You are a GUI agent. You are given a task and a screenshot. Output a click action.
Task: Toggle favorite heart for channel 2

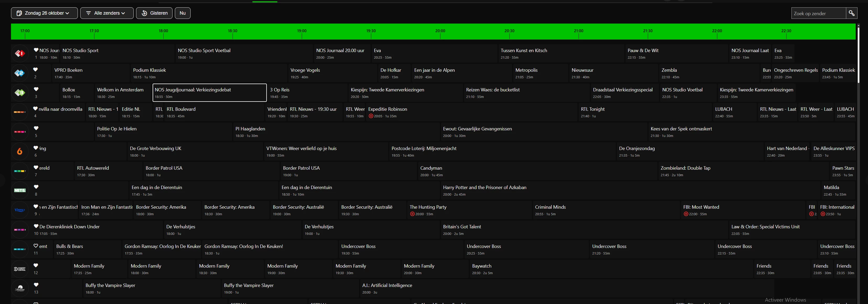click(x=36, y=69)
